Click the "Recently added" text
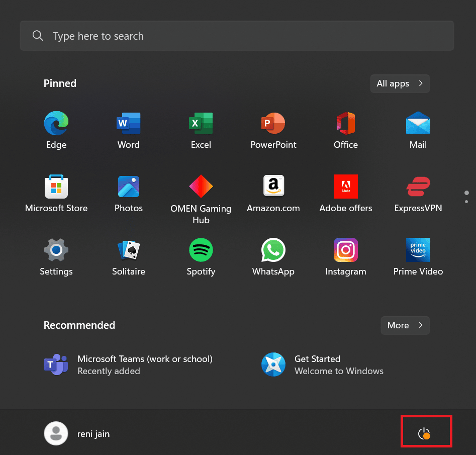 pos(109,371)
